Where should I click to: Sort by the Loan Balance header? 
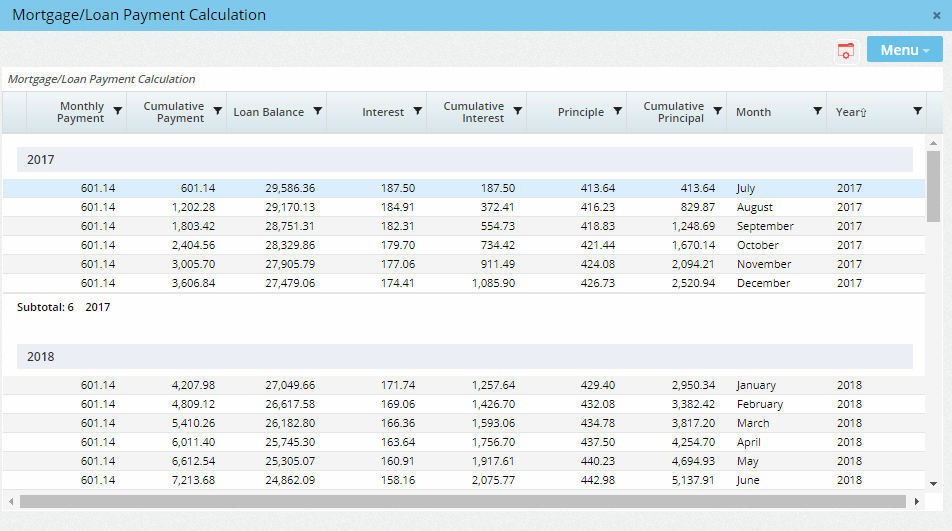pos(268,112)
